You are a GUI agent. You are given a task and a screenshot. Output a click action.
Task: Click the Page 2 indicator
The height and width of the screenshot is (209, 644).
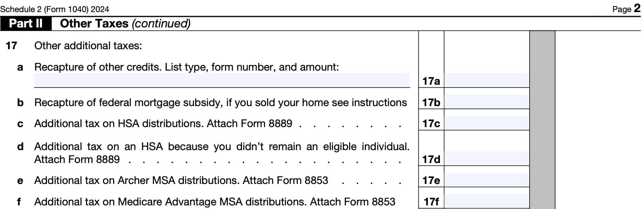click(x=626, y=9)
